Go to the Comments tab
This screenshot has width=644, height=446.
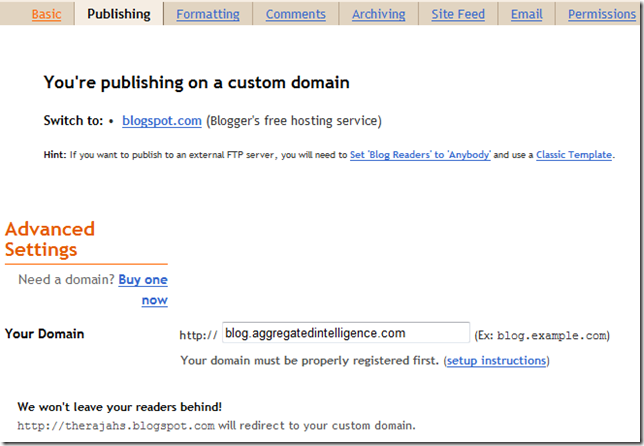[296, 14]
